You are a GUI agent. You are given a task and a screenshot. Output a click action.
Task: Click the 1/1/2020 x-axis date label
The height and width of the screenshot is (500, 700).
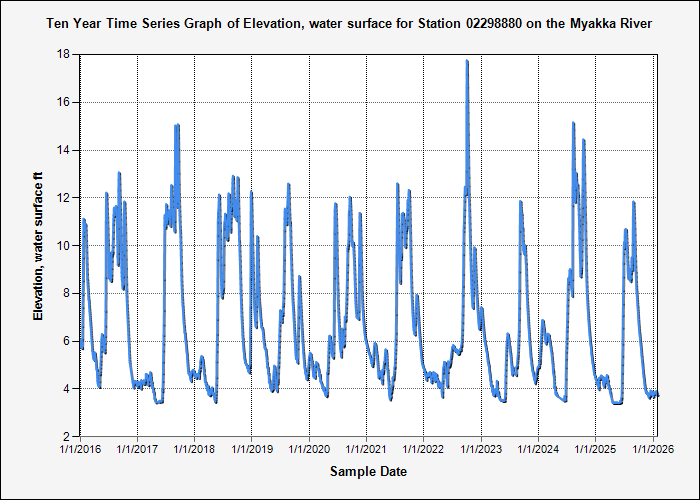point(310,449)
